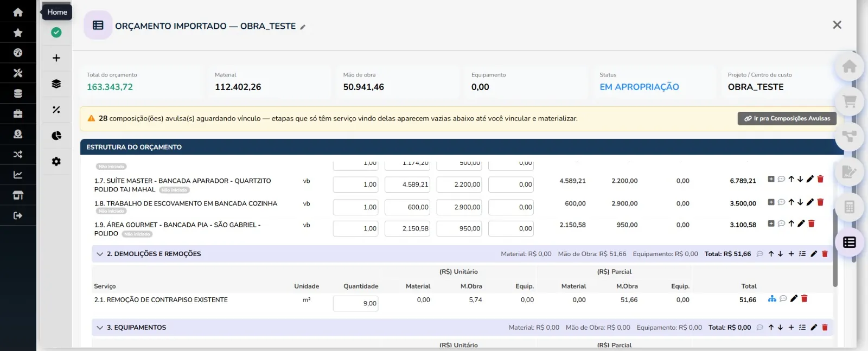Delete the SUÍTE MASTER row 1.7
Viewport: 868px width, 351px height.
pyautogui.click(x=820, y=179)
